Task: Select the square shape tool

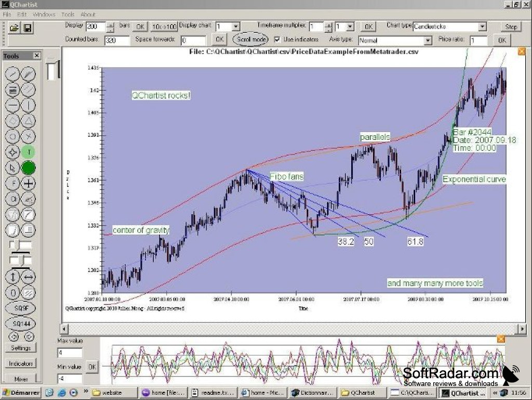Action: click(12, 121)
